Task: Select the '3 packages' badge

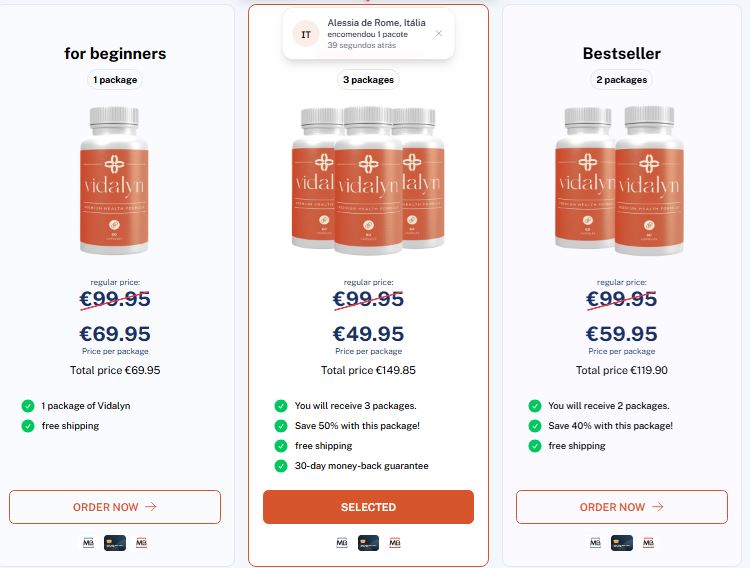Action: pos(368,80)
